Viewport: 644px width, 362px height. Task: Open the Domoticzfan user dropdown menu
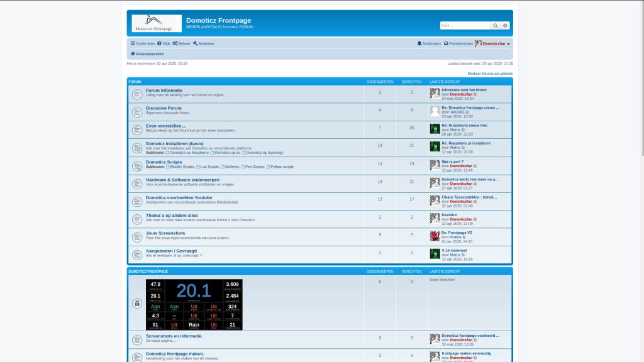click(x=492, y=43)
